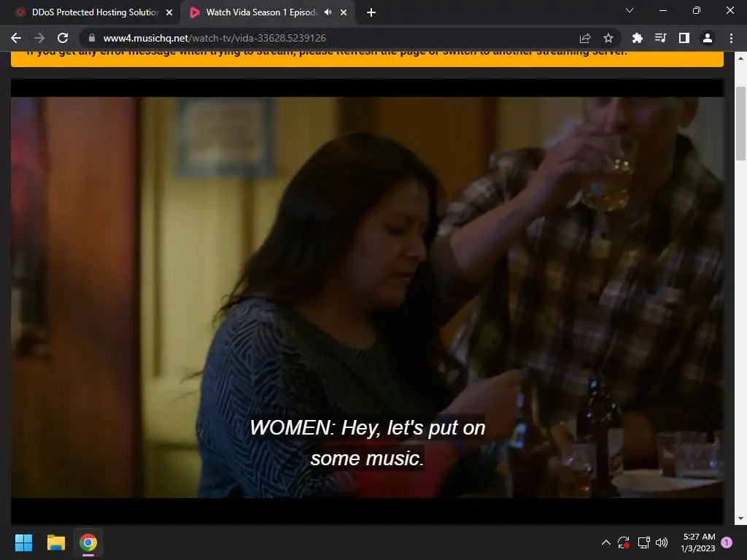Screen dimensions: 747x560
Task: Click the Chrome taskbar icon
Action: tap(88, 542)
